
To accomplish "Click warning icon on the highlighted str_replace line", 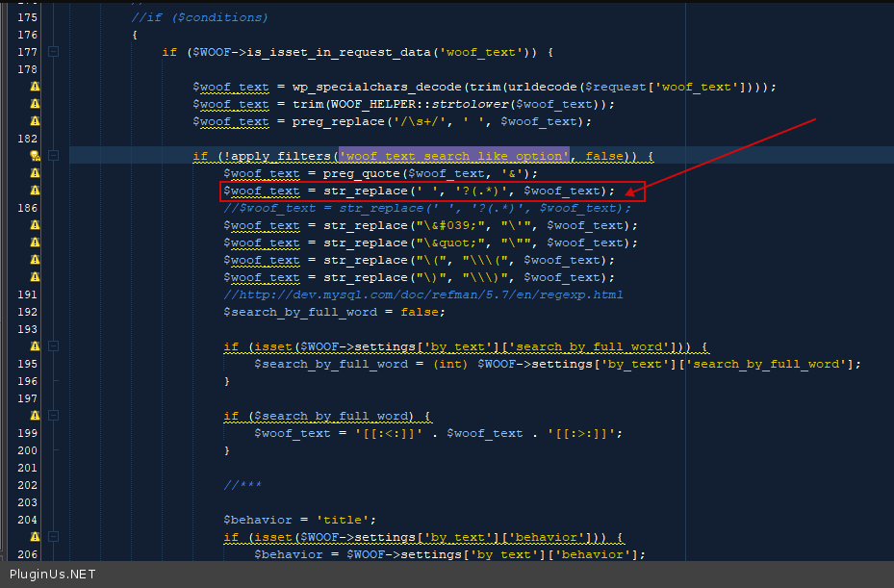I will point(36,191).
